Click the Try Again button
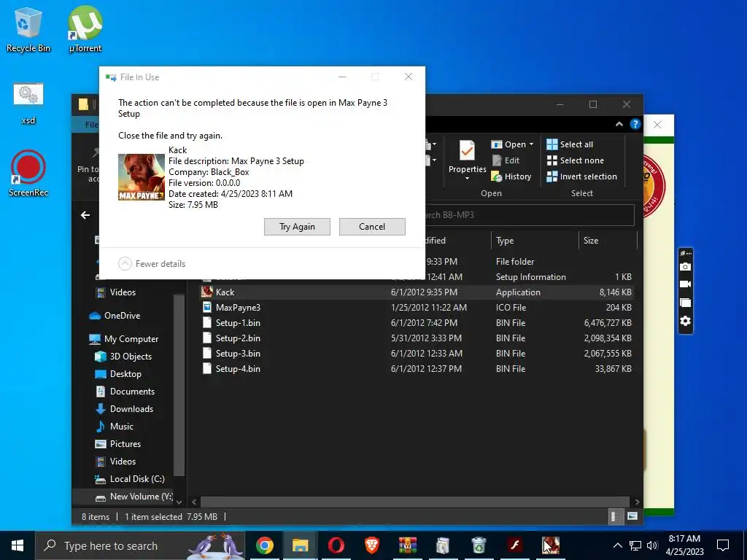This screenshot has width=747, height=560. tap(297, 227)
